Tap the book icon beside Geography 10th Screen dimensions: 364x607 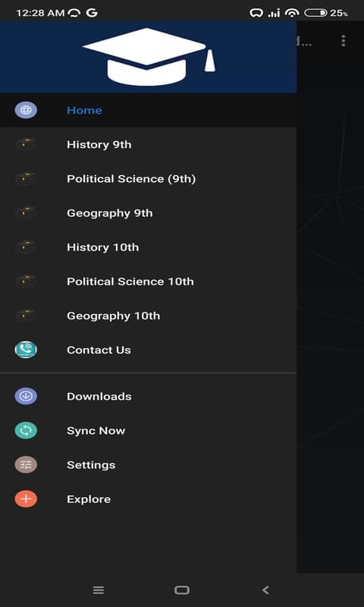point(26,316)
